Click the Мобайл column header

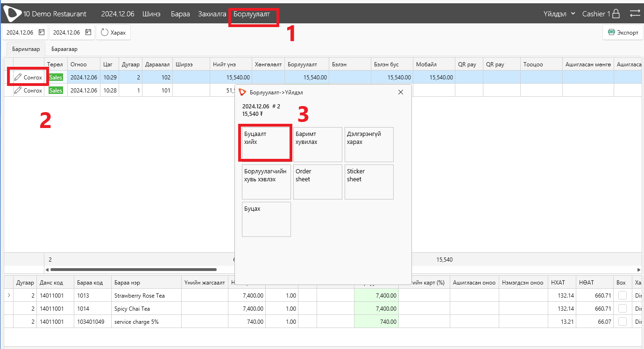(x=434, y=64)
